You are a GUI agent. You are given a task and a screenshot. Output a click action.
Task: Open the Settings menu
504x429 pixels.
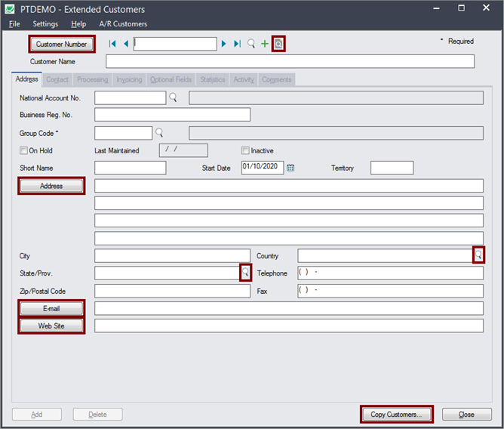point(45,24)
